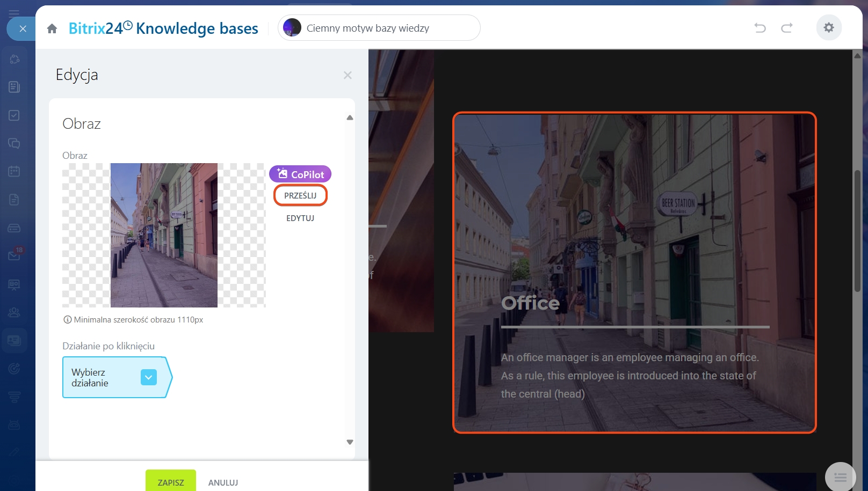Click the redo arrow icon
Image resolution: width=868 pixels, height=491 pixels.
(x=787, y=28)
